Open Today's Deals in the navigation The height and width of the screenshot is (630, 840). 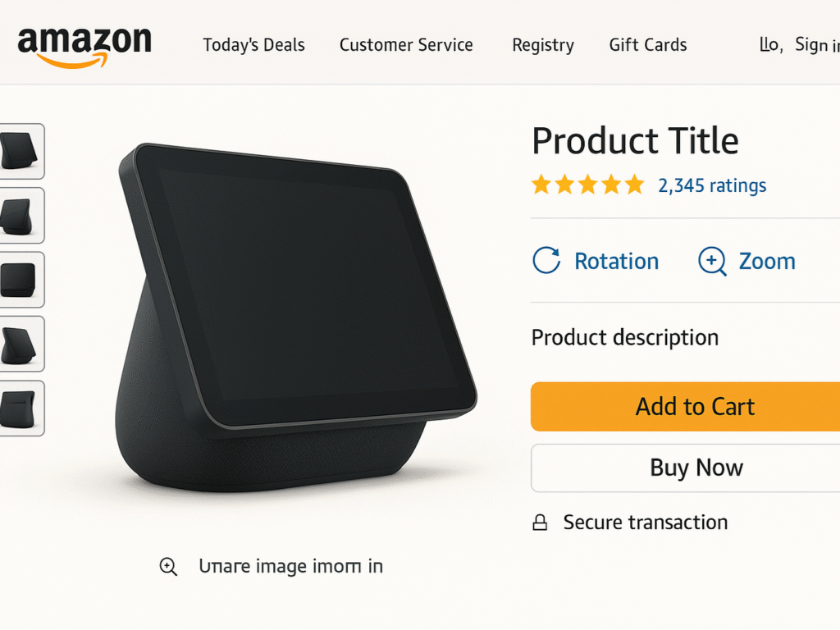(253, 45)
